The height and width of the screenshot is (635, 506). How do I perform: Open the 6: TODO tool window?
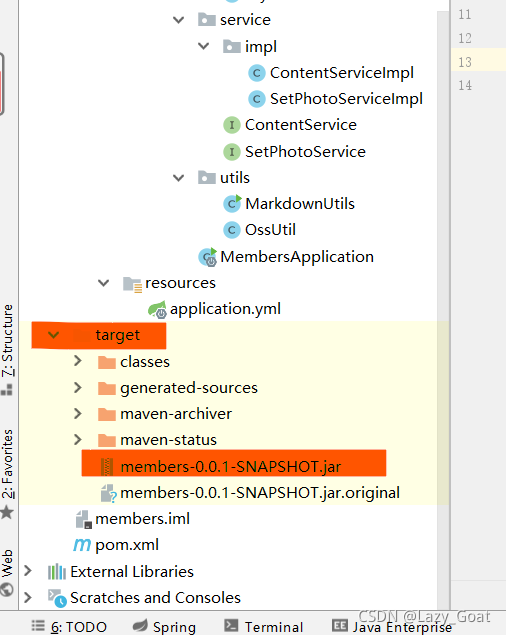[x=69, y=626]
